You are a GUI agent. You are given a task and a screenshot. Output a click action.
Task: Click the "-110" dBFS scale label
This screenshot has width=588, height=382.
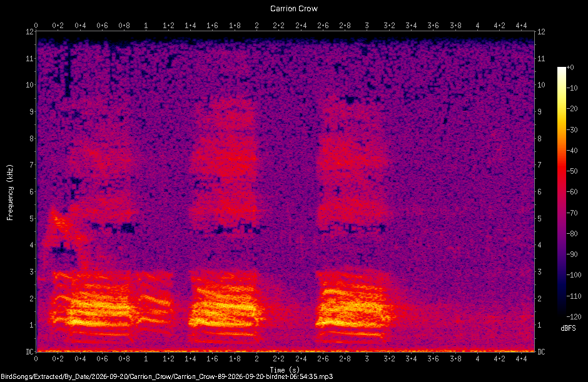(574, 296)
